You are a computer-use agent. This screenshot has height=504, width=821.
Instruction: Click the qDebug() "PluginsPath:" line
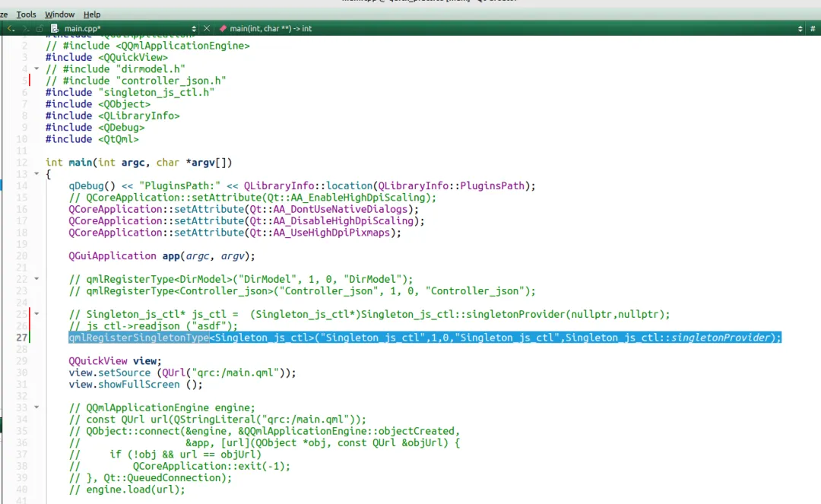302,185
